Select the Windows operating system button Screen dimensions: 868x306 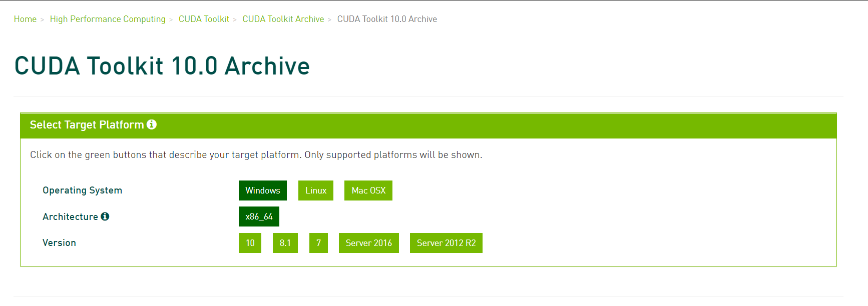[263, 190]
